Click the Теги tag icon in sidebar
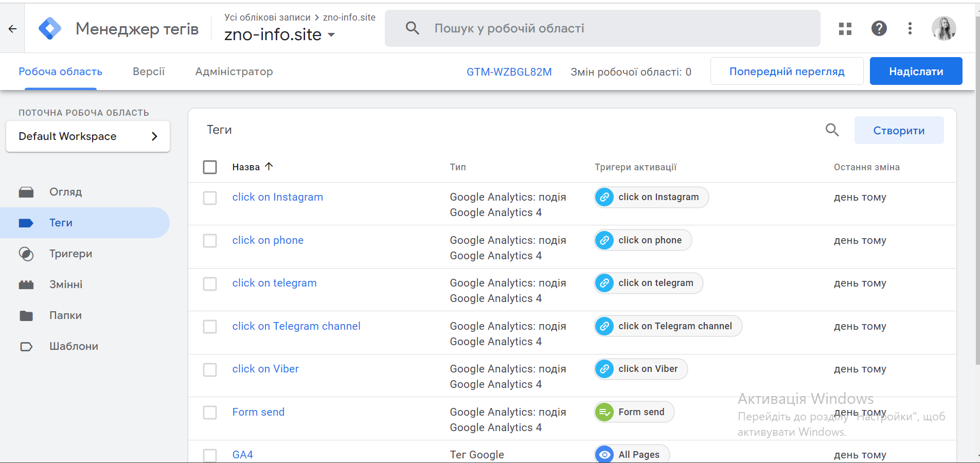980x463 pixels. pyautogui.click(x=26, y=223)
